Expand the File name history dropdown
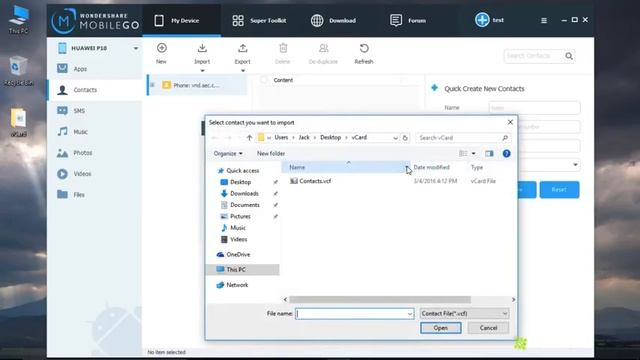This screenshot has height=360, width=640. 410,313
